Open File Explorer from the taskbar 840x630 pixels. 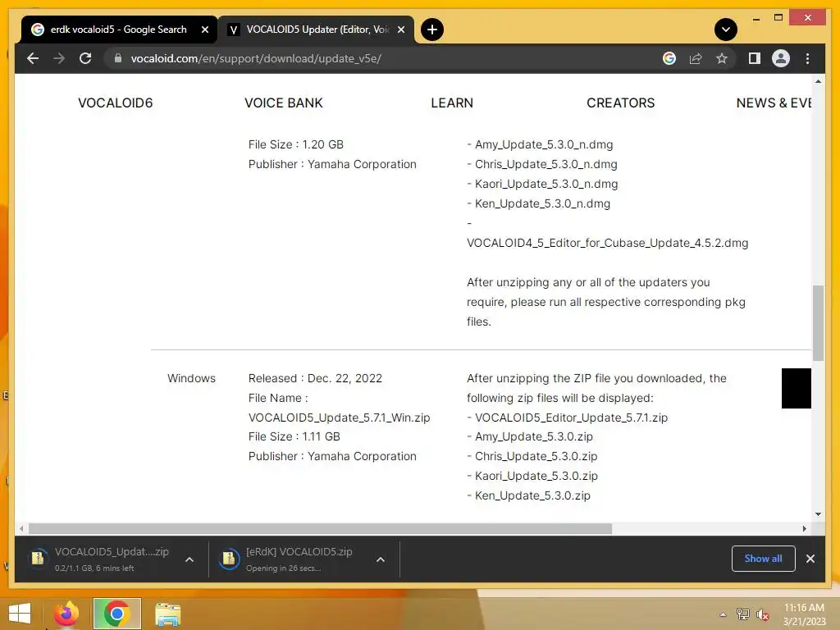click(167, 614)
